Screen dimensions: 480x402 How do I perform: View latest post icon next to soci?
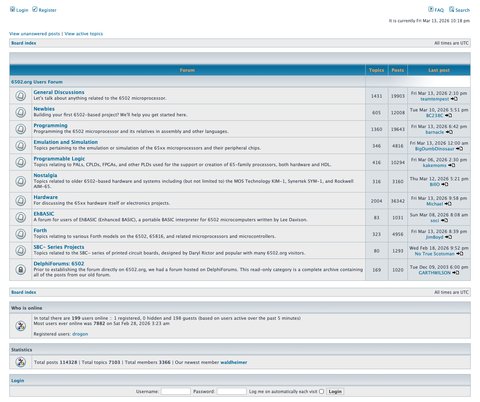point(444,220)
